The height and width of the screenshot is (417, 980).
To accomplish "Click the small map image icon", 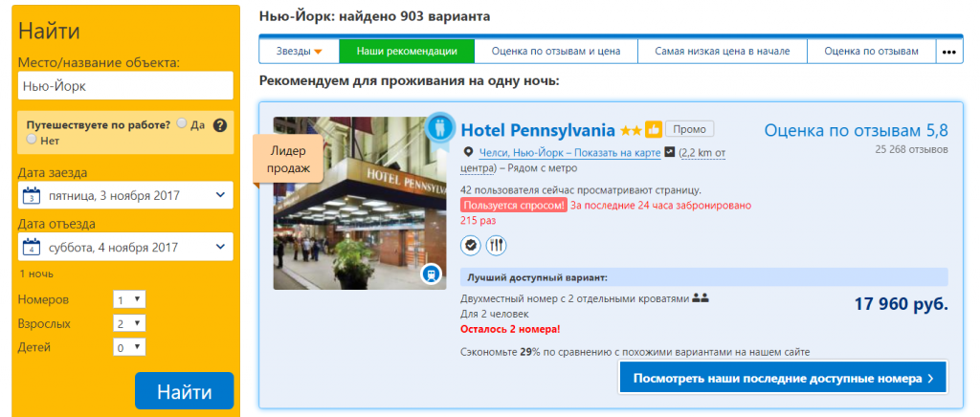I will coord(669,152).
